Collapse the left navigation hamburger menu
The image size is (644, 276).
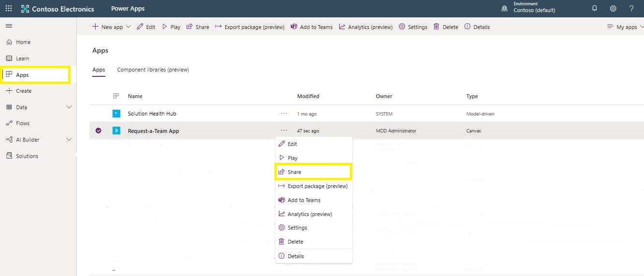pos(9,26)
